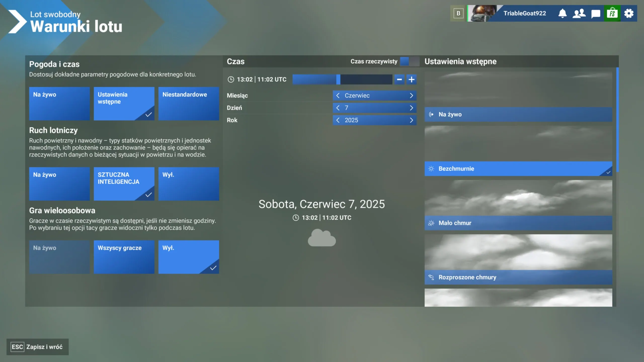Switch to the Niestandardowe weather tab
Screen dimensions: 644x362
[x=189, y=104]
